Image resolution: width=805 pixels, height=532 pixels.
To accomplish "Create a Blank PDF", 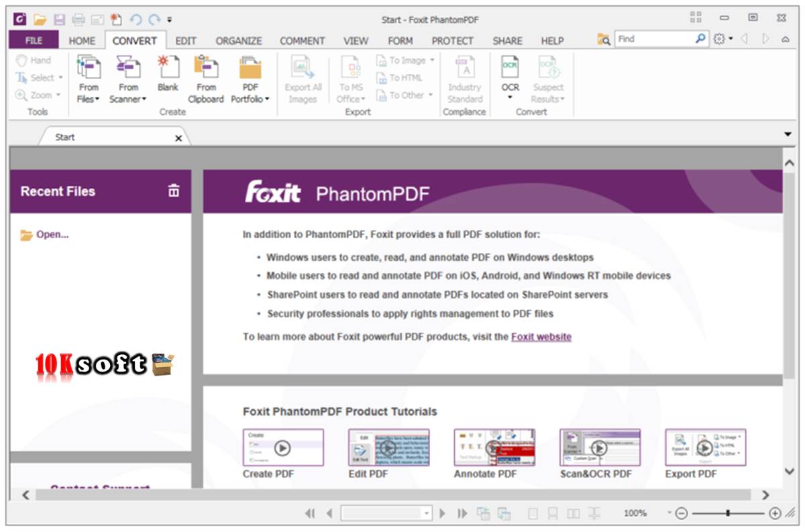I will point(168,74).
